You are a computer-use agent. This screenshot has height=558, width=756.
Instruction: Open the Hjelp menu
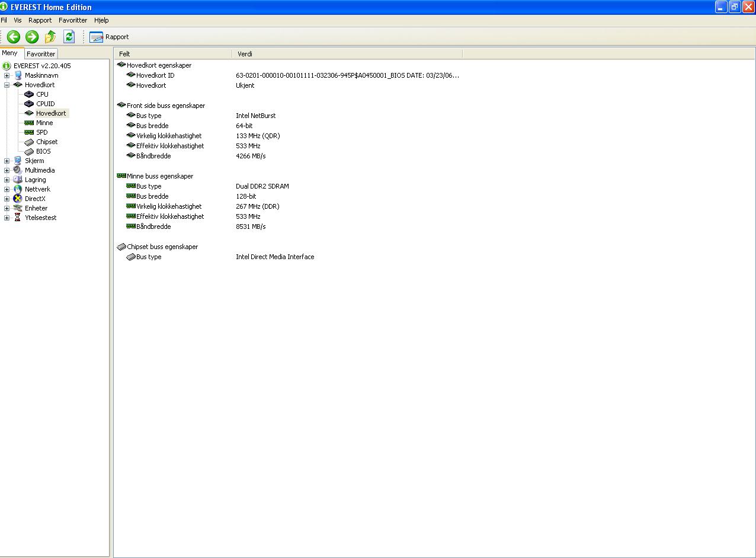tap(101, 20)
